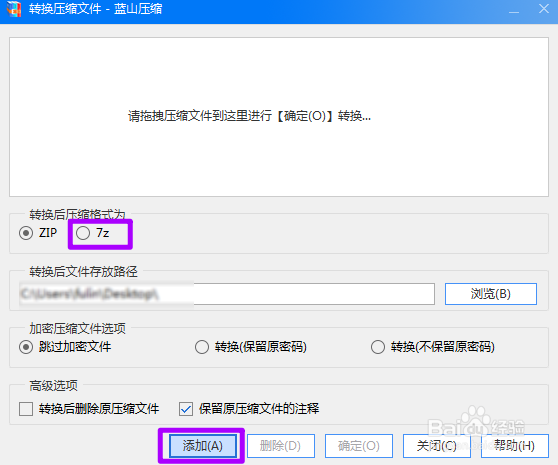Click the output path input field
Image resolution: width=558 pixels, height=465 pixels.
point(227,294)
